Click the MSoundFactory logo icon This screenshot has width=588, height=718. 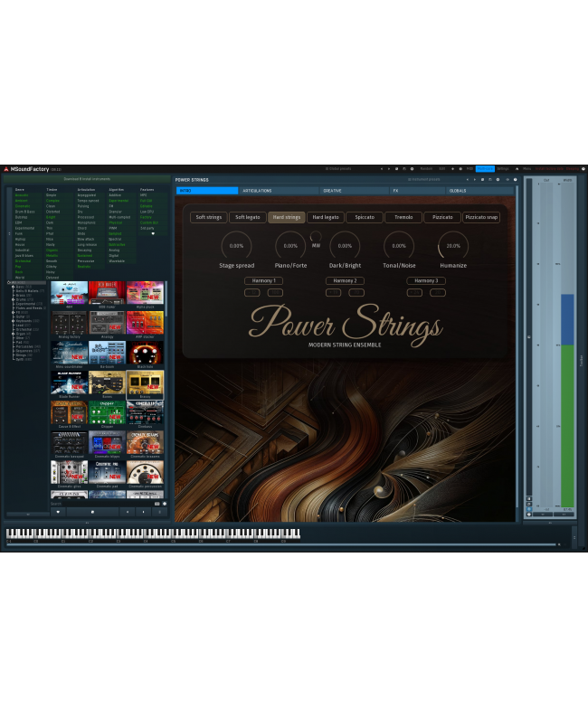pos(6,169)
